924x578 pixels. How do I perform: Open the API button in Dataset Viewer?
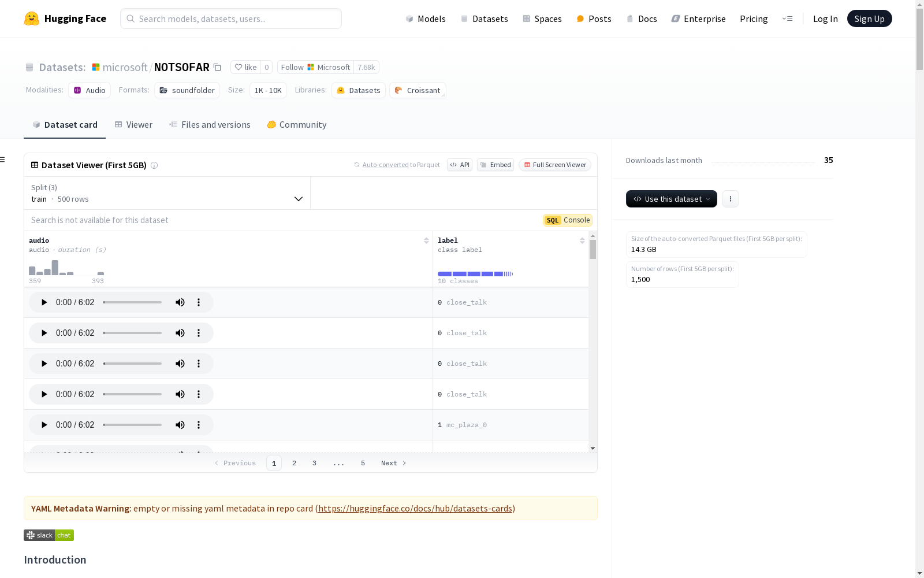[x=460, y=165]
